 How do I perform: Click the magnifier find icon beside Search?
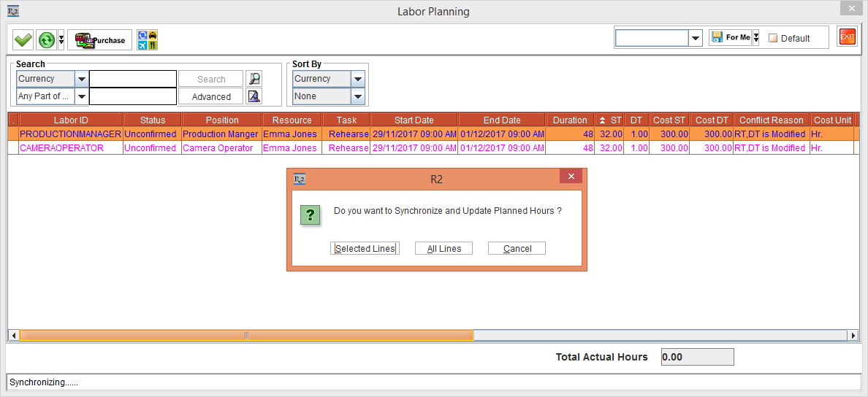tap(254, 79)
